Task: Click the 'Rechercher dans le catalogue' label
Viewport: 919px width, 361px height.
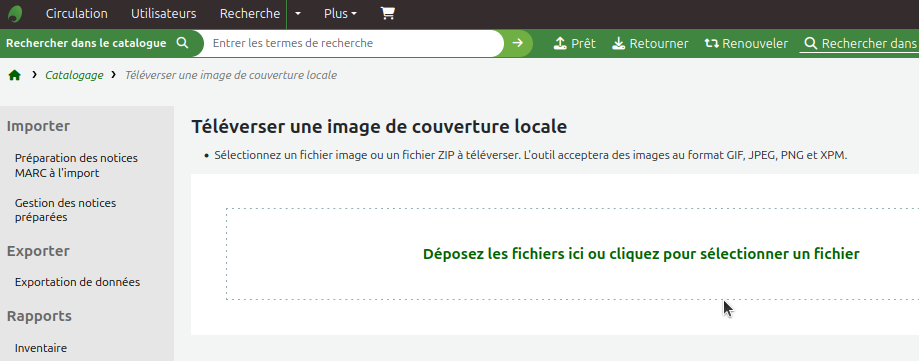Action: [86, 43]
